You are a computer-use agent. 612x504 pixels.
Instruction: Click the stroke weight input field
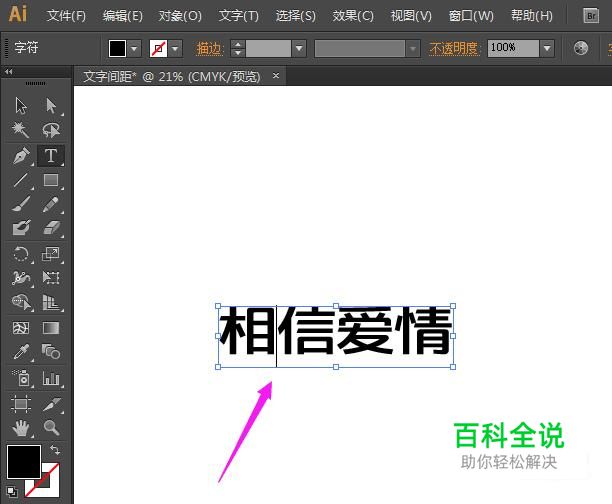coord(268,48)
